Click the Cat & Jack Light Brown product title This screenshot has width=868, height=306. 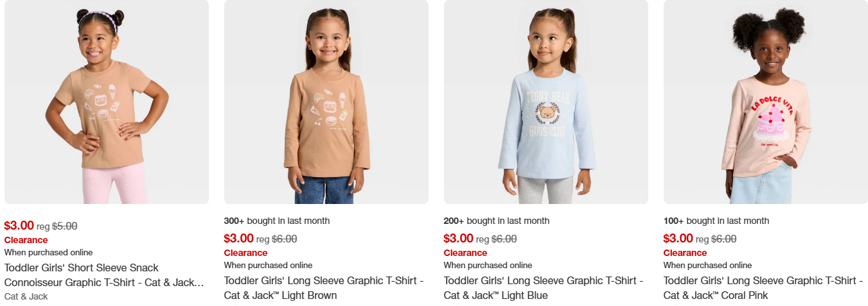click(324, 288)
